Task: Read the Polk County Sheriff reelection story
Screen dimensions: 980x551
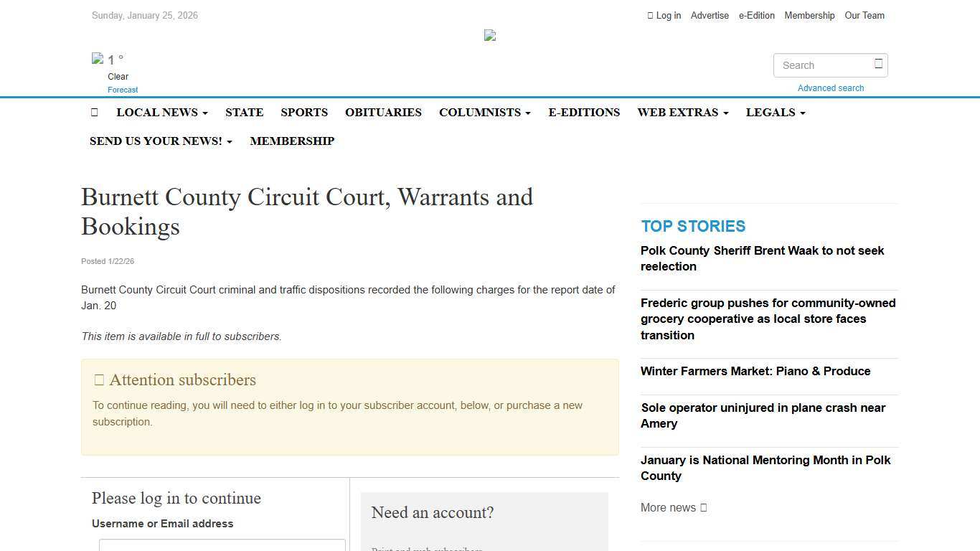Action: pyautogui.click(x=762, y=258)
